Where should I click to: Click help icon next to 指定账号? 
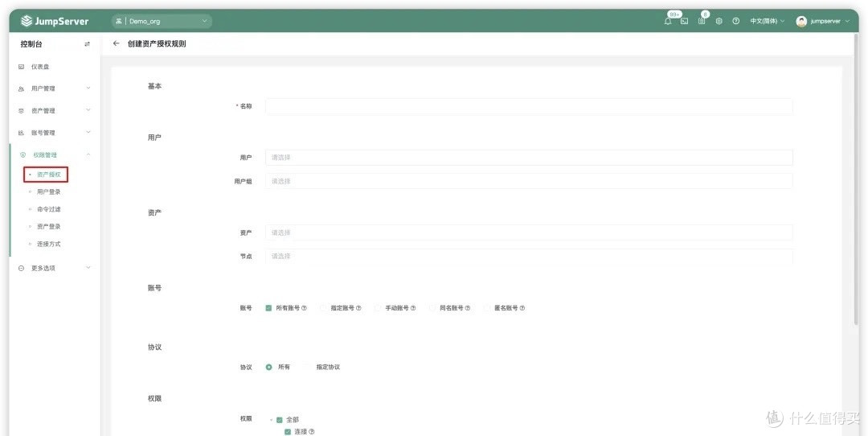358,308
